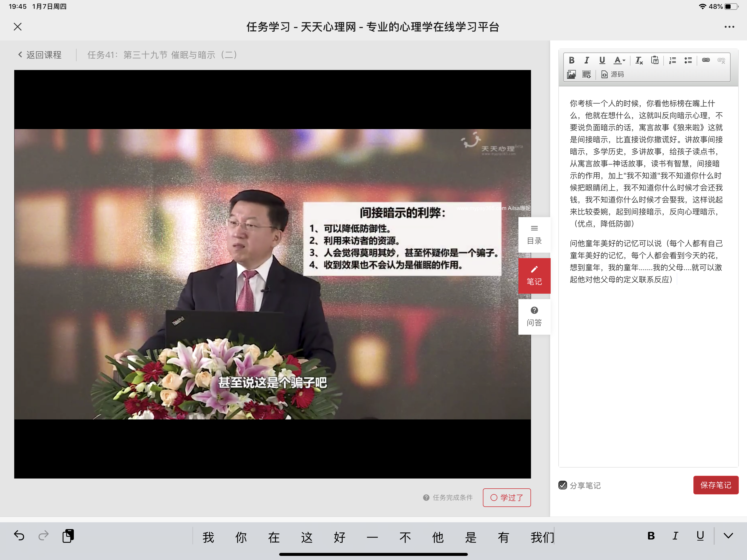Insert a hyperlink in the note
Image resolution: width=747 pixels, height=560 pixels.
(x=705, y=60)
